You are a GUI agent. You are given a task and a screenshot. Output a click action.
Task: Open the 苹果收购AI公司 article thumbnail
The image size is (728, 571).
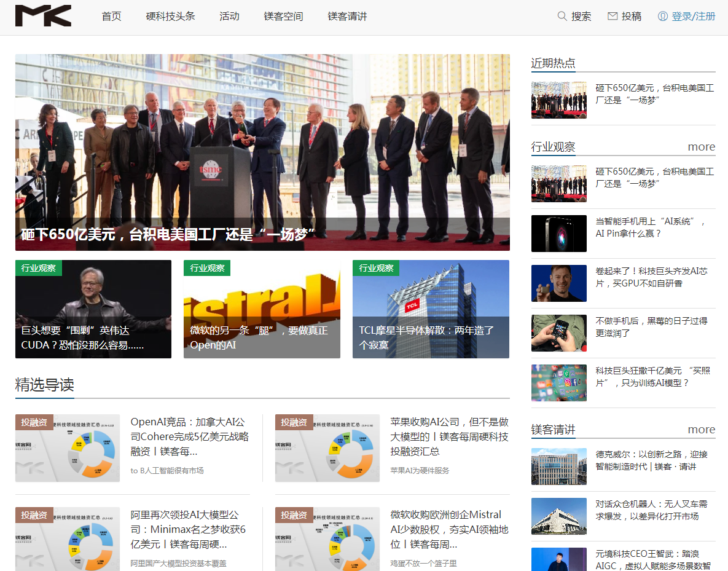click(x=327, y=448)
